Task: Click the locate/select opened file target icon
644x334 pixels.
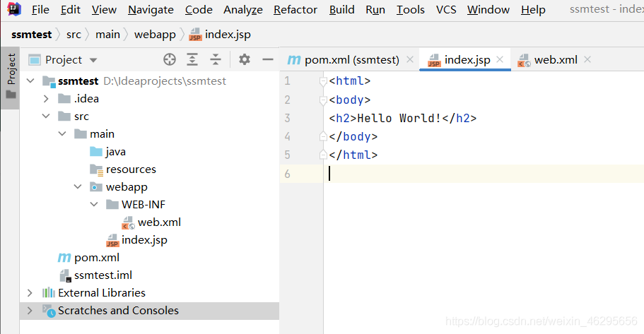Action: pos(170,60)
